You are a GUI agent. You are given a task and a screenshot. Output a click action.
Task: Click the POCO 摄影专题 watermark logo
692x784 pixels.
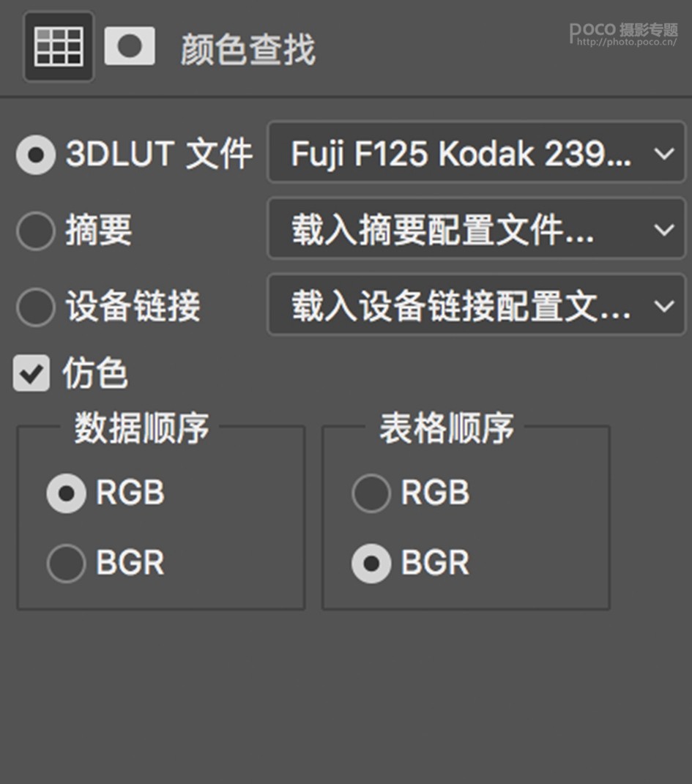[623, 30]
